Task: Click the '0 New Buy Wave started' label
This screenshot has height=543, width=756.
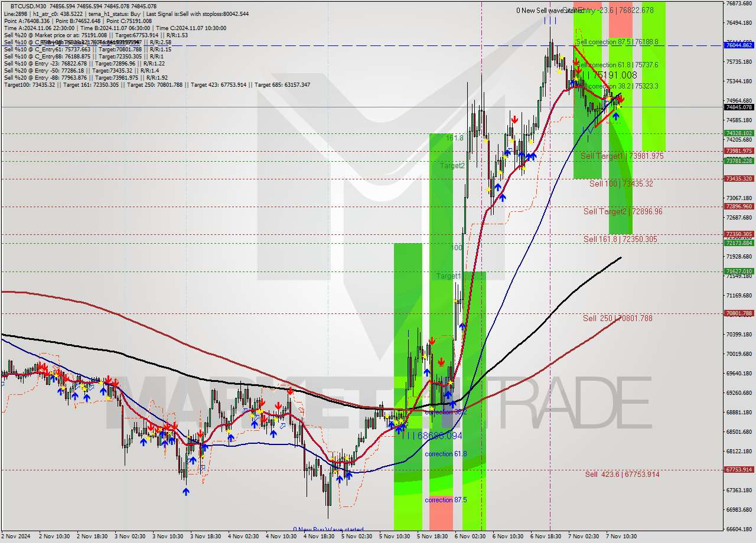Action: (x=328, y=529)
